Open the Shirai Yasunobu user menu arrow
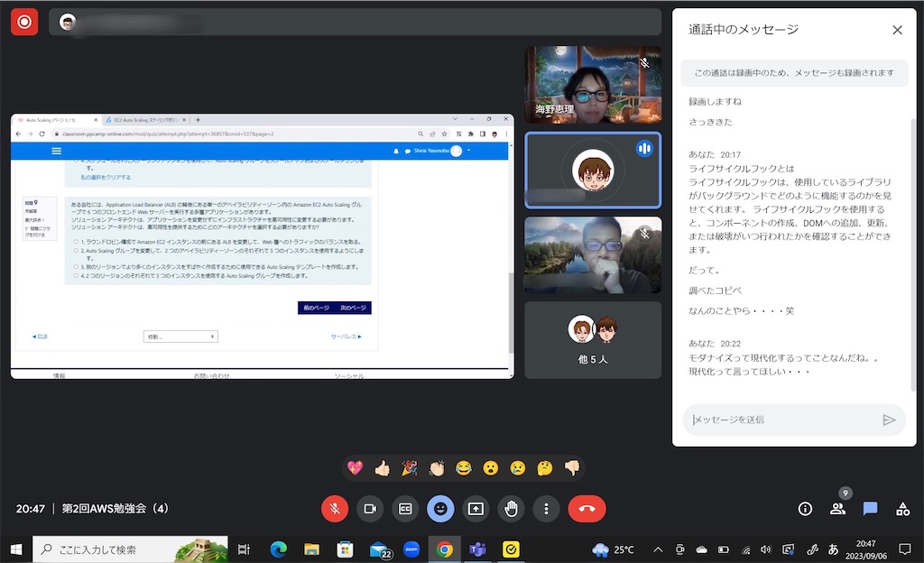 pyautogui.click(x=468, y=151)
